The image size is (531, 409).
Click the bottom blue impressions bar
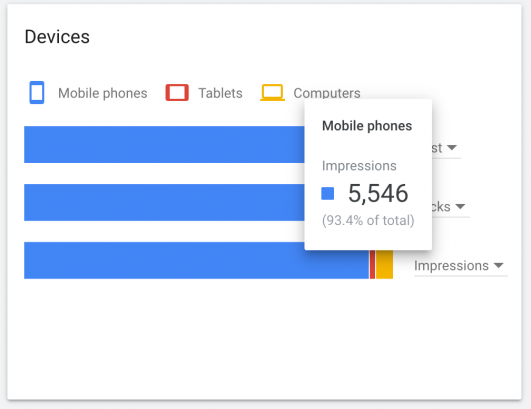click(196, 260)
